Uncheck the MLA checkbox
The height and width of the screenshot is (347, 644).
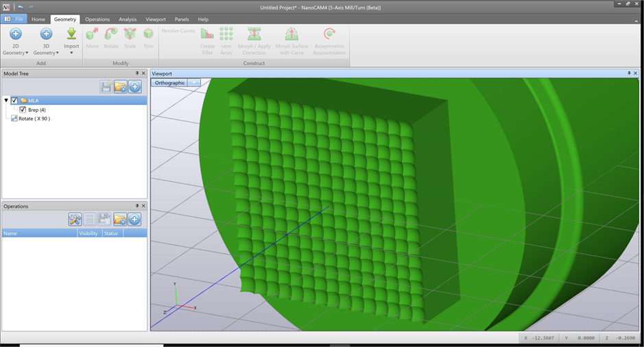[x=14, y=101]
